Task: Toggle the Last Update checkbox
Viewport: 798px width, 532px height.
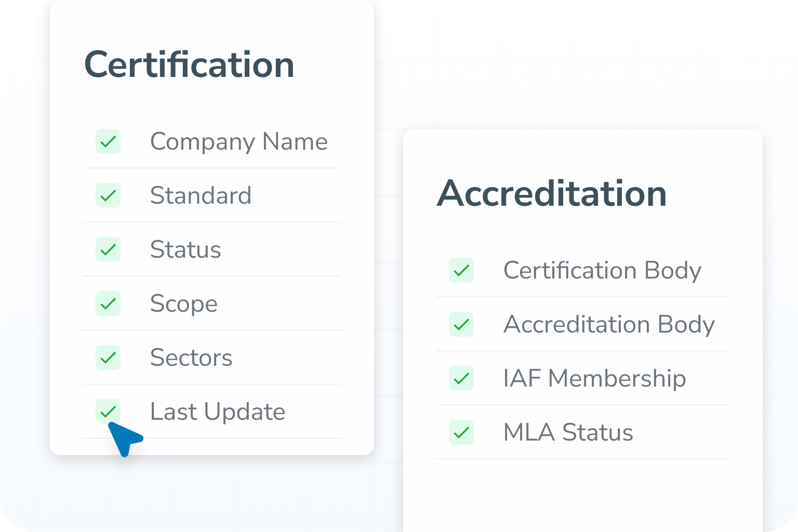Action: click(108, 411)
